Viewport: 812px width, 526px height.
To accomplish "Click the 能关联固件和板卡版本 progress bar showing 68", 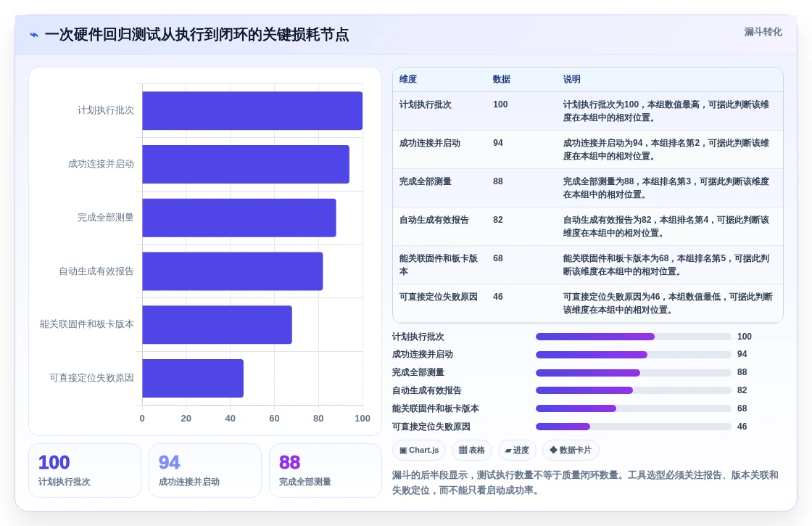I will tap(634, 408).
